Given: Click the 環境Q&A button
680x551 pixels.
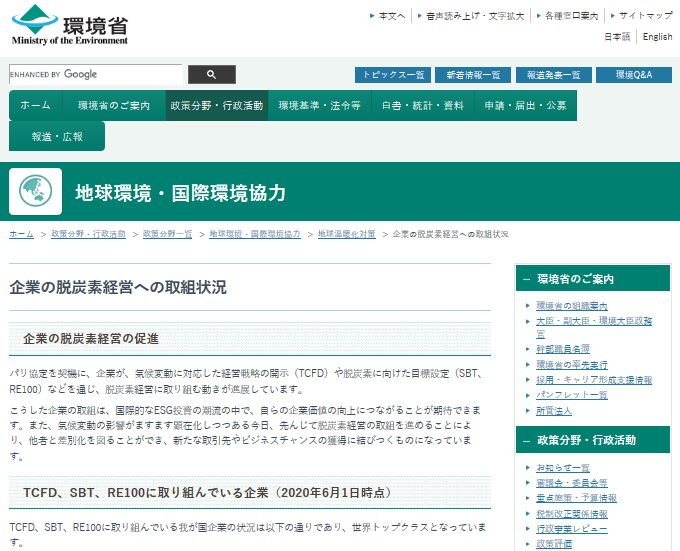Looking at the screenshot, I should click(634, 75).
